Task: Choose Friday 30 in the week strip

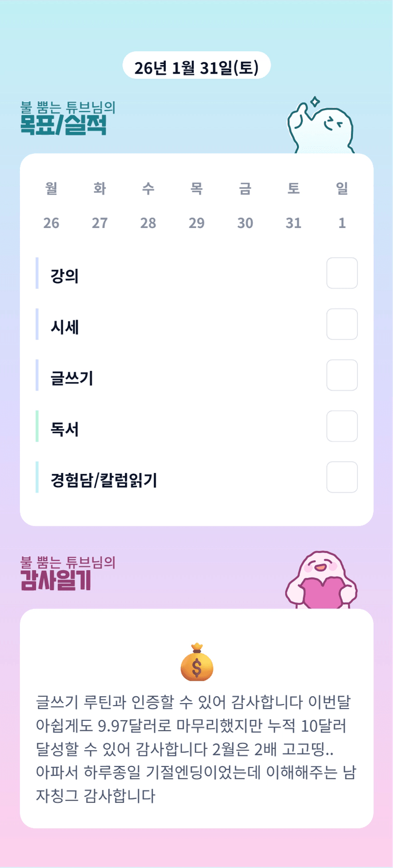Action: click(245, 223)
